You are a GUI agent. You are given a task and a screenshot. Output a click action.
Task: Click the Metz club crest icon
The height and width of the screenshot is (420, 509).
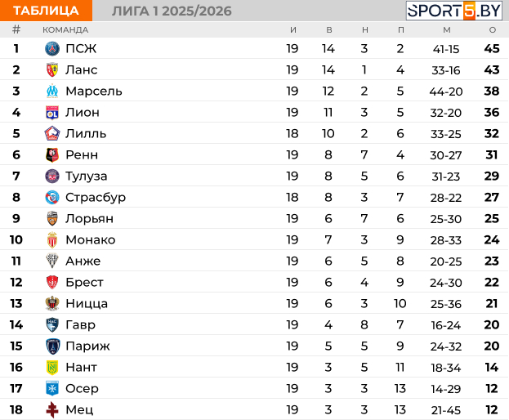52,409
